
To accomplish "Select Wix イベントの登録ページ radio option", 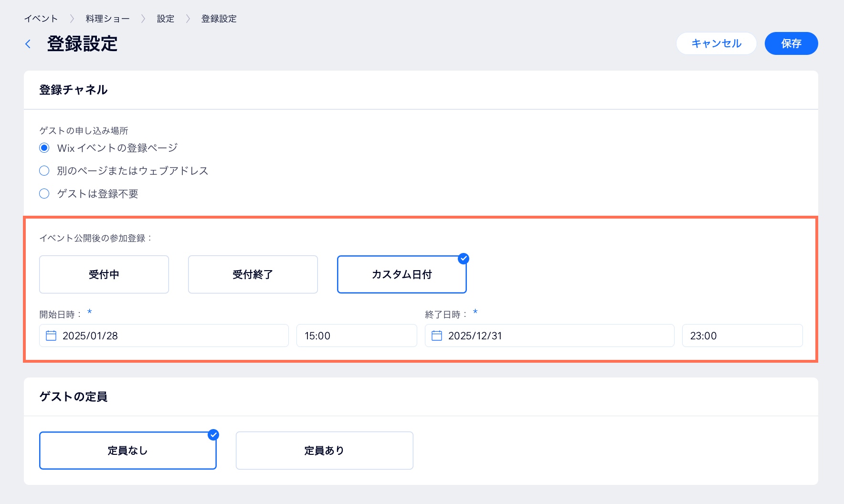I will (x=44, y=148).
